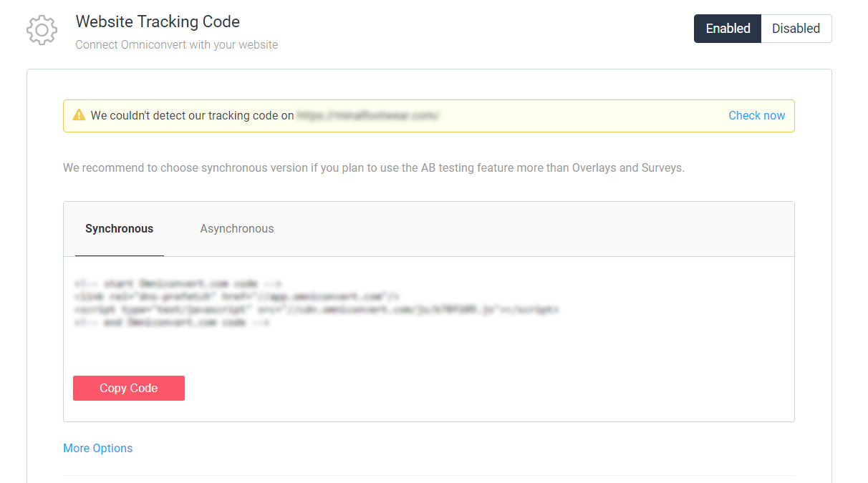The height and width of the screenshot is (483, 868).
Task: Click the blurred website URL in the warning
Action: tap(368, 115)
